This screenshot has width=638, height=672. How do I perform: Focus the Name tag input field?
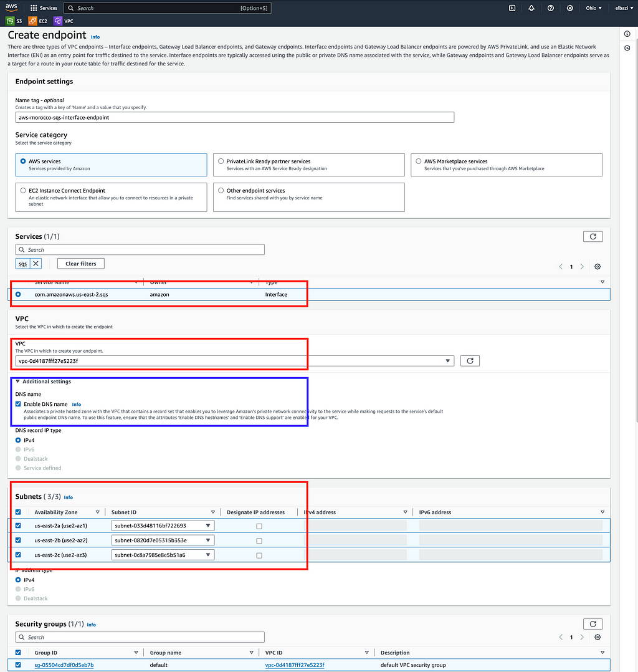235,117
